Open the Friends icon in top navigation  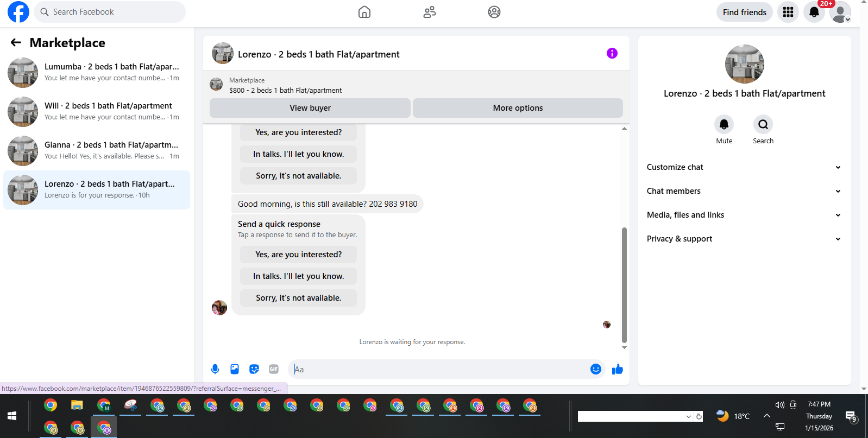(x=430, y=12)
